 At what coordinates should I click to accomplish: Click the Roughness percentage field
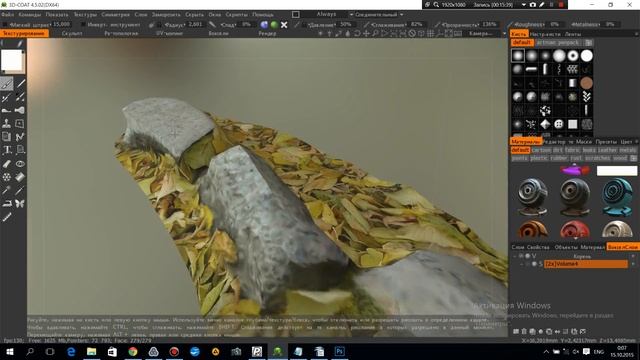pos(554,24)
